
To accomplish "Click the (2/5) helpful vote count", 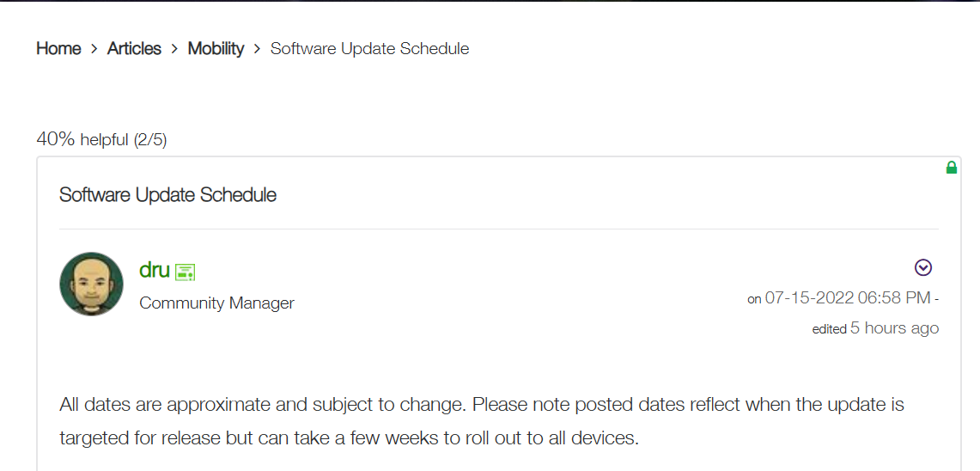I will (x=150, y=139).
